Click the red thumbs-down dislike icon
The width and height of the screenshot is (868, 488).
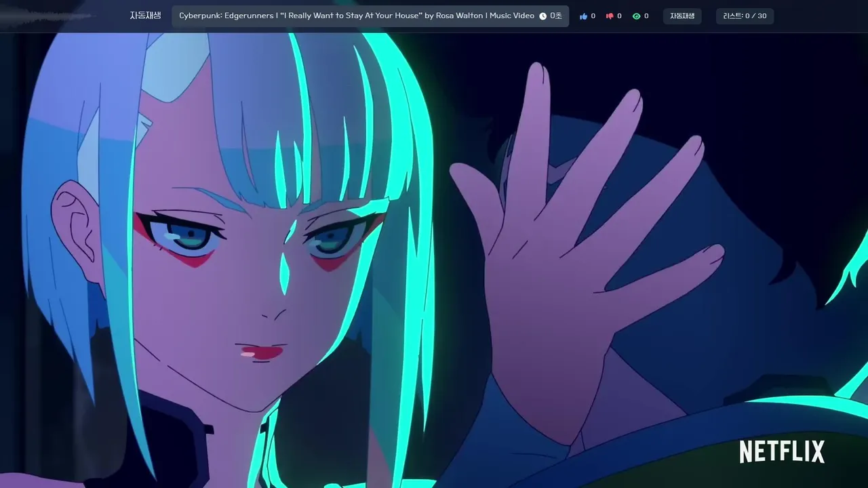(609, 16)
